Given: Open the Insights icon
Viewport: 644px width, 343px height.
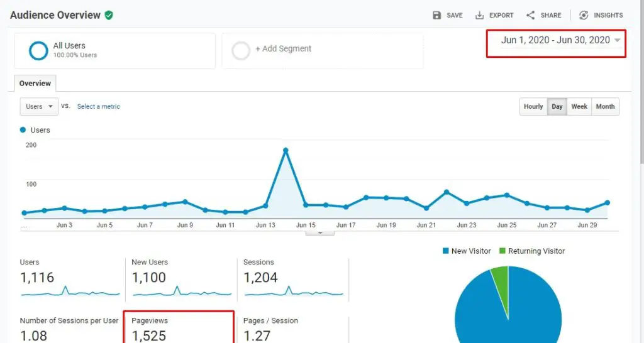Looking at the screenshot, I should [584, 15].
